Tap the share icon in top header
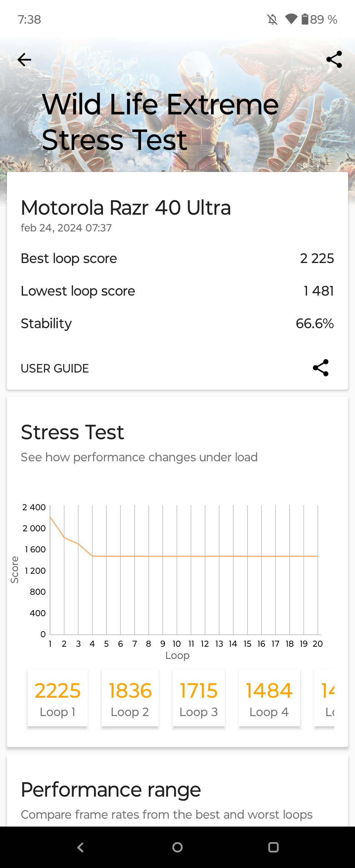Image resolution: width=355 pixels, height=868 pixels. [x=334, y=60]
